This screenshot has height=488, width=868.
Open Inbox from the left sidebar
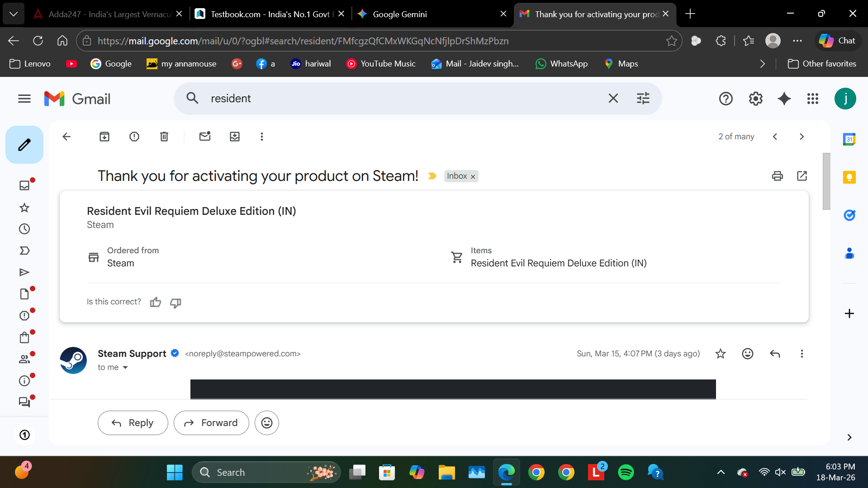tap(24, 185)
